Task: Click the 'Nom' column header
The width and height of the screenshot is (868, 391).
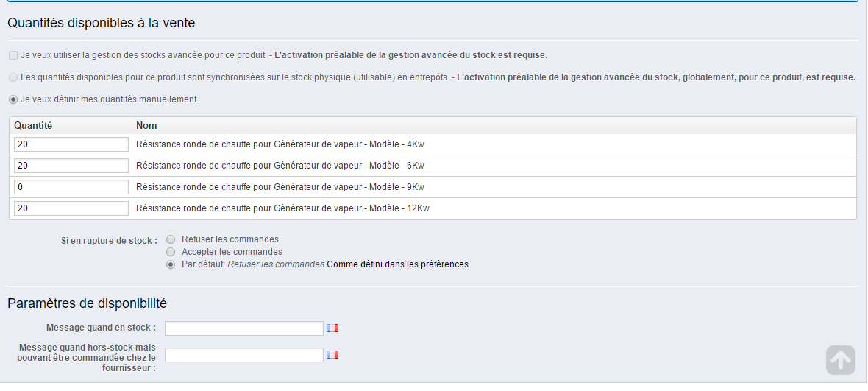Action: (x=146, y=126)
